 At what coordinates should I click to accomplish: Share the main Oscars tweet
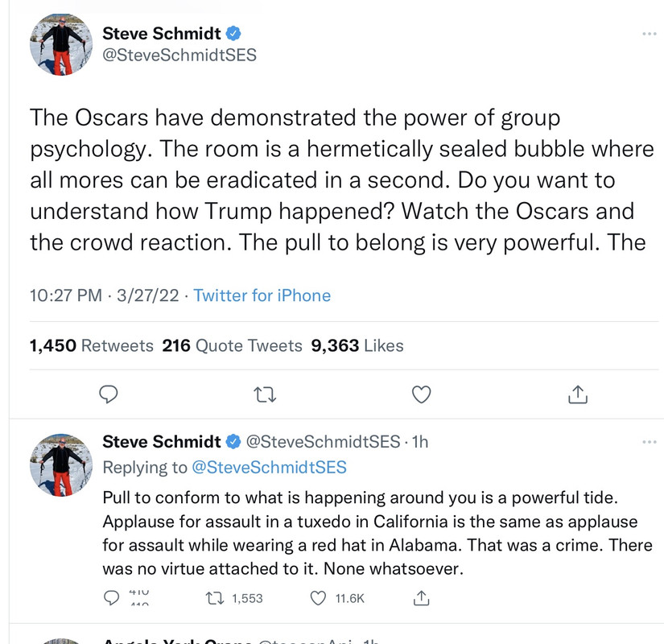pyautogui.click(x=576, y=394)
